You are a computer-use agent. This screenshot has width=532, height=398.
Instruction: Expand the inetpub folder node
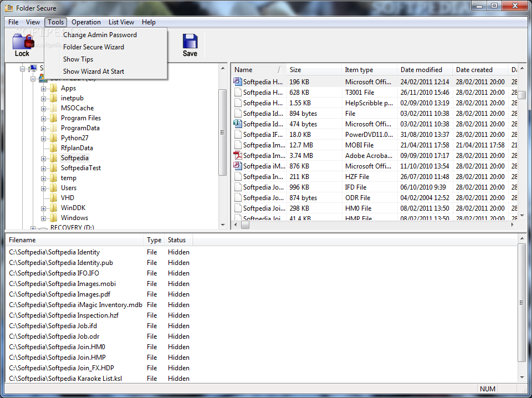(43, 99)
